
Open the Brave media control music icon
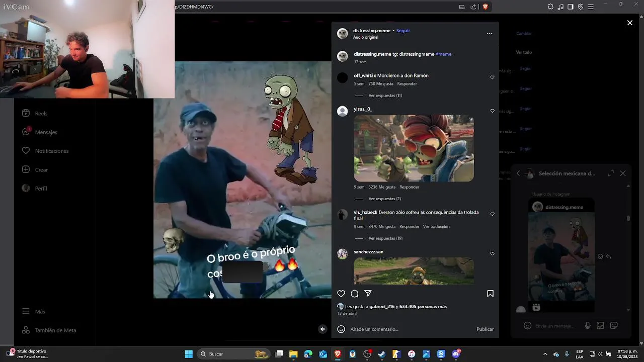pos(560,7)
